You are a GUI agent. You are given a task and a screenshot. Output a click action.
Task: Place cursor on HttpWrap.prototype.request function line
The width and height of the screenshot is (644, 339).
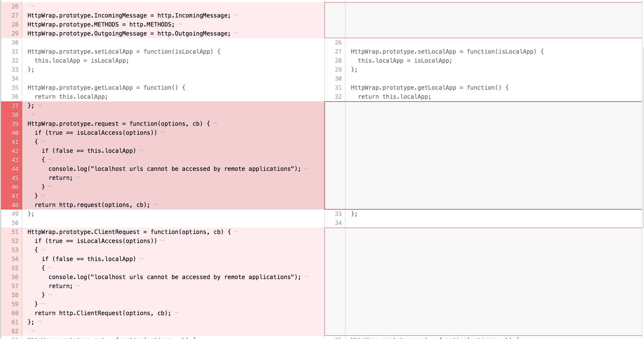(x=118, y=124)
